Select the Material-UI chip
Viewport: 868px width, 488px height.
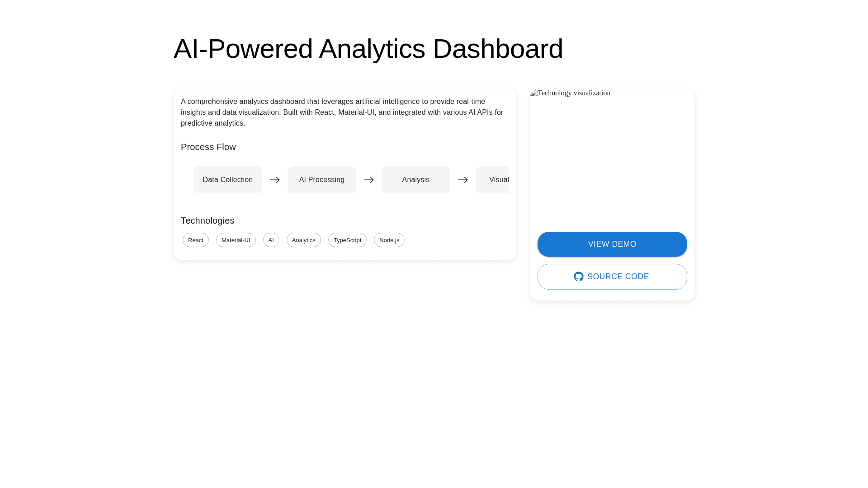coord(236,240)
